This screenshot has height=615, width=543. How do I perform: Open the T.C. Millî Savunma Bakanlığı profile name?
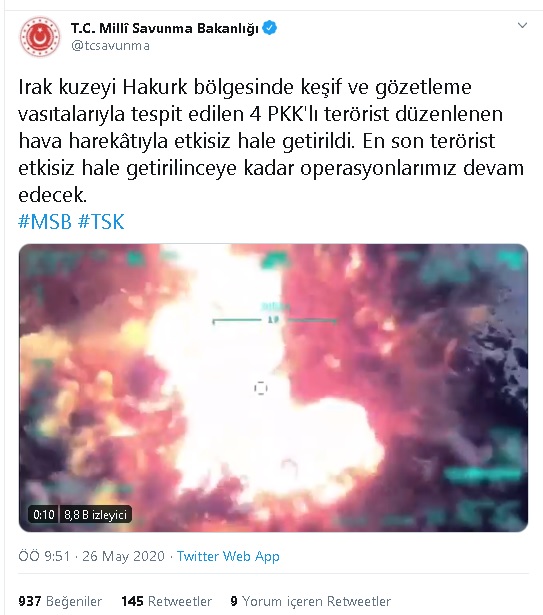[x=165, y=28]
